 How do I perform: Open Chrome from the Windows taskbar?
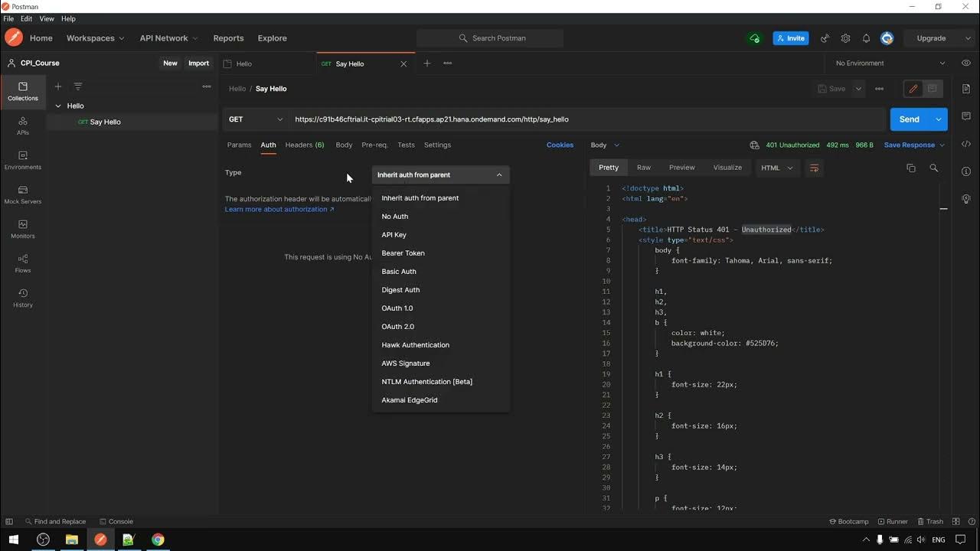tap(157, 540)
